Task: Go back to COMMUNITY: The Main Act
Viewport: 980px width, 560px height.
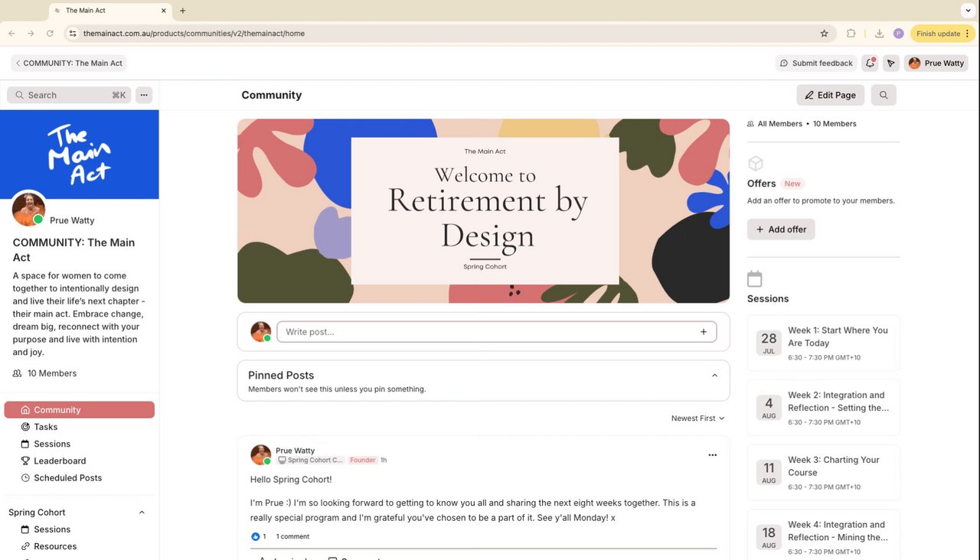Action: click(69, 63)
